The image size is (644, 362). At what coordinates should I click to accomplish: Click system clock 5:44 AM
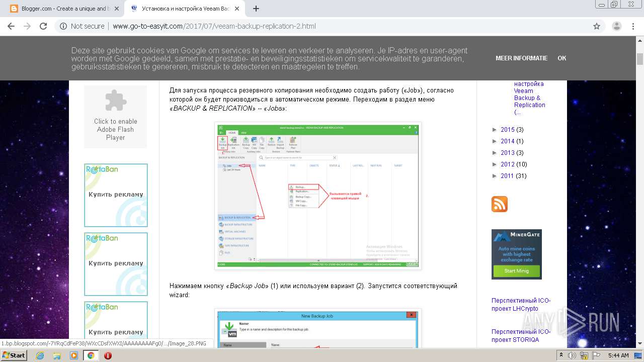619,355
